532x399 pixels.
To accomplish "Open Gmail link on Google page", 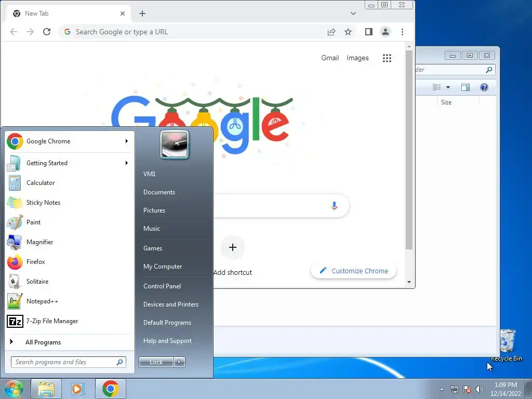I will coord(330,58).
